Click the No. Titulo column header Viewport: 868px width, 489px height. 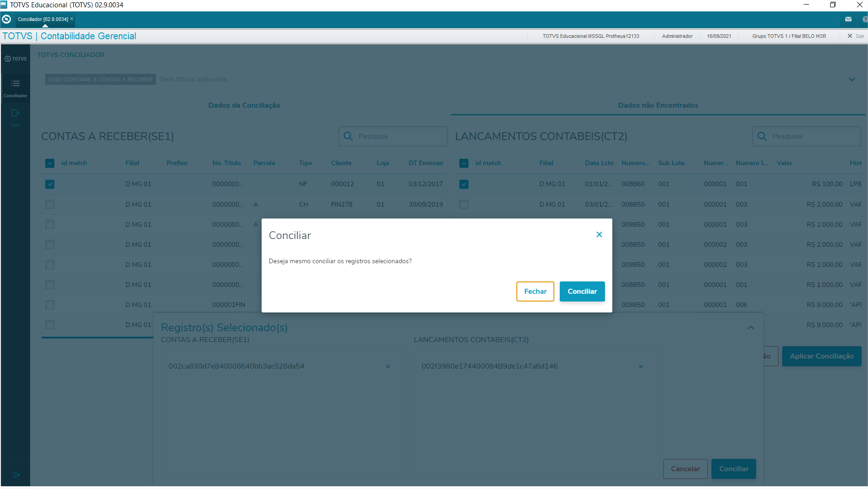(226, 163)
